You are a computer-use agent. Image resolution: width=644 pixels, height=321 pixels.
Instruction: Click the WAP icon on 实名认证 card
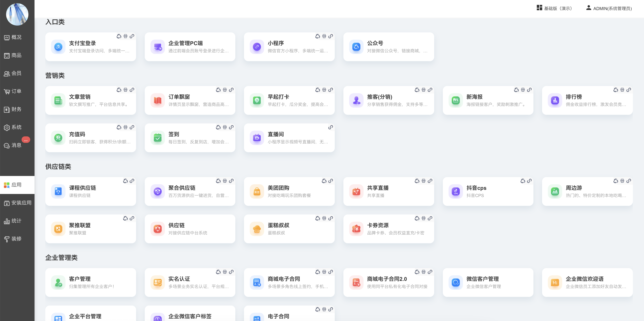[225, 272]
